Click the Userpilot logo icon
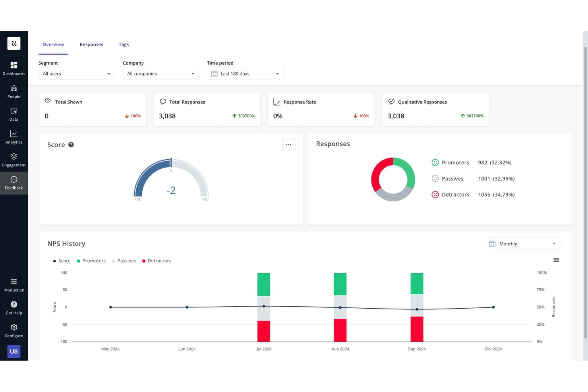 pos(14,43)
